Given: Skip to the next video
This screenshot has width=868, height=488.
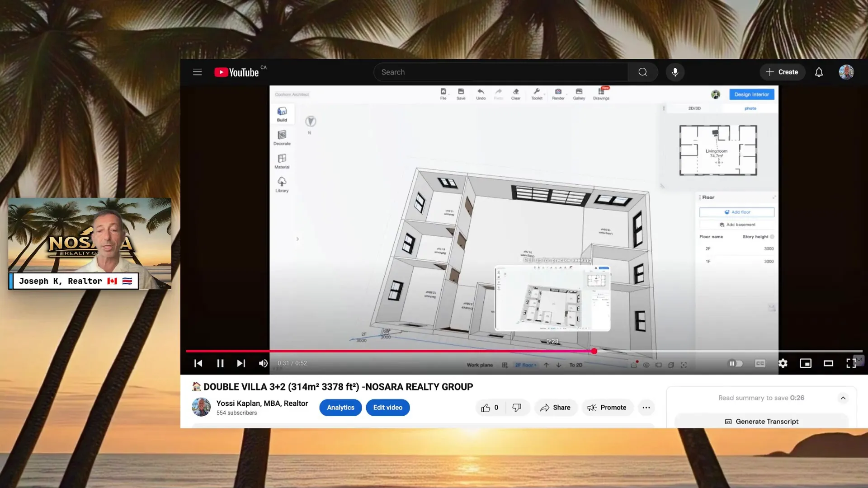Looking at the screenshot, I should [241, 363].
